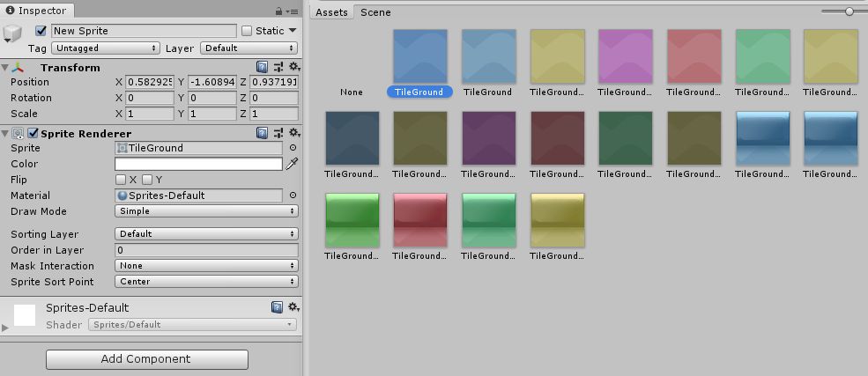Open the Draw Mode dropdown
This screenshot has height=376, width=868.
(x=206, y=211)
